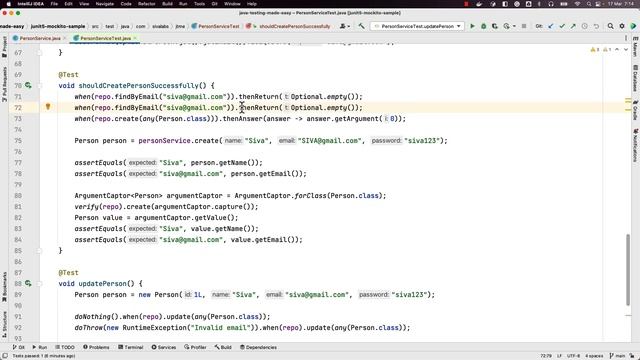
Task: Toggle Notifications tool window on right
Action: tap(636, 145)
